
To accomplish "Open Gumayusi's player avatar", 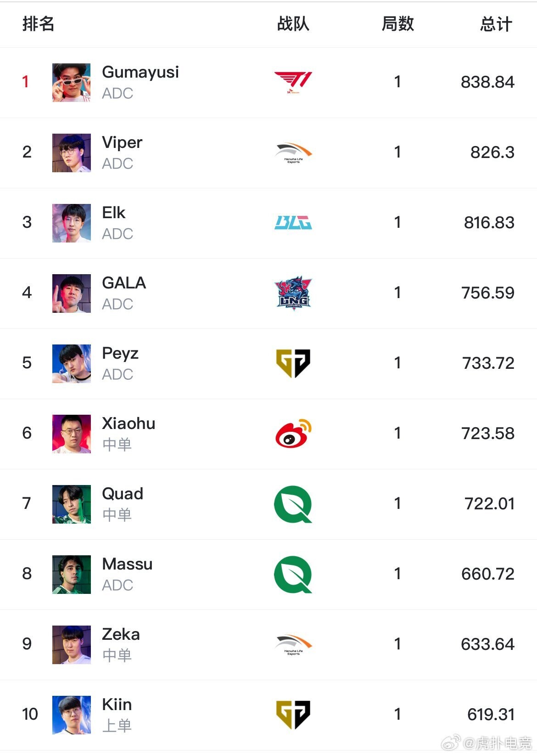I will pos(71,83).
